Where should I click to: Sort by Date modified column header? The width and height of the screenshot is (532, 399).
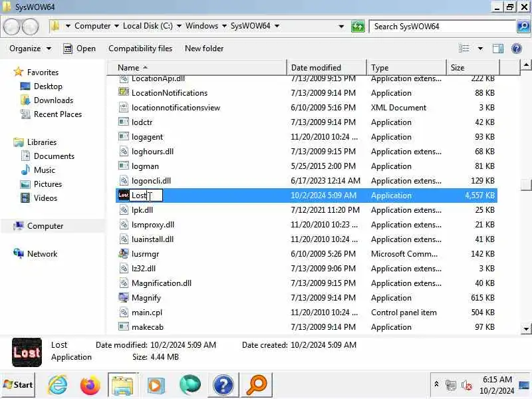point(327,68)
